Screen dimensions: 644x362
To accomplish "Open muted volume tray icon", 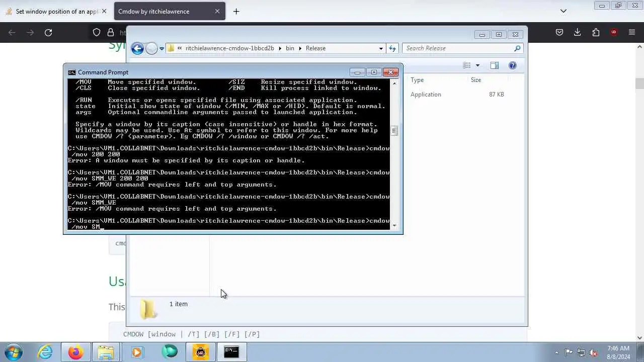I will [x=594, y=352].
